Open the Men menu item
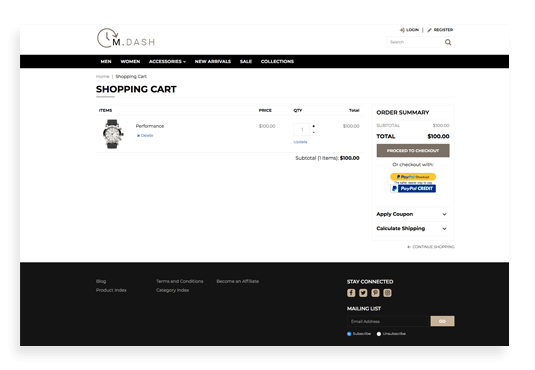The height and width of the screenshot is (370, 535). click(x=106, y=61)
